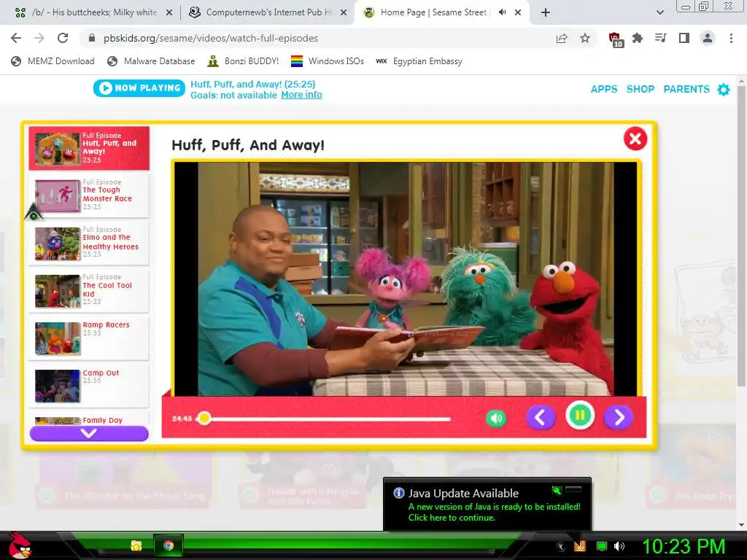The image size is (747, 560).
Task: Open the network tray icon
Action: click(x=602, y=546)
